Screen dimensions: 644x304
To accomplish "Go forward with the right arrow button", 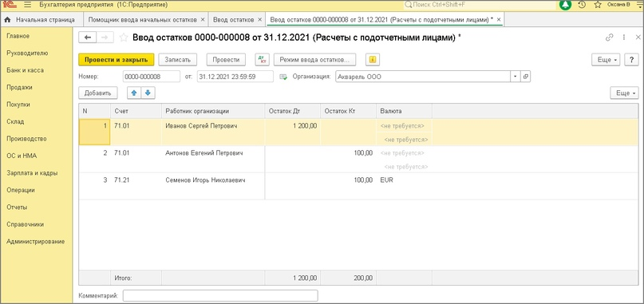I will point(105,38).
